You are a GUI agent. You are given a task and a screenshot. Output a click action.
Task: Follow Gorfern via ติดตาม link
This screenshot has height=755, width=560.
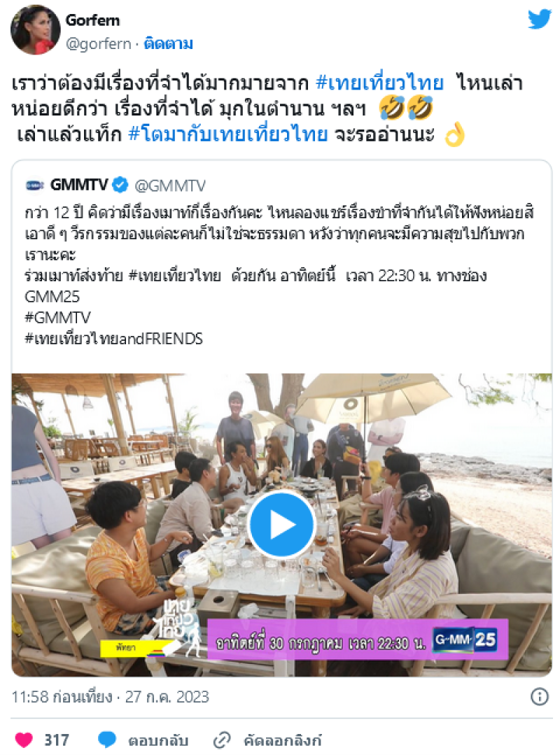(x=168, y=44)
